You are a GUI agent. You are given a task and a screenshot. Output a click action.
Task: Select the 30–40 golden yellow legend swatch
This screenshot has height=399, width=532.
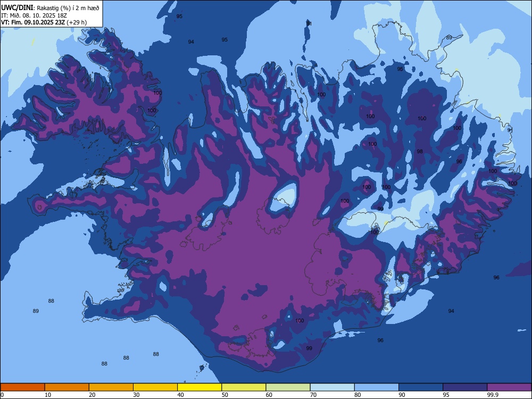click(x=155, y=387)
